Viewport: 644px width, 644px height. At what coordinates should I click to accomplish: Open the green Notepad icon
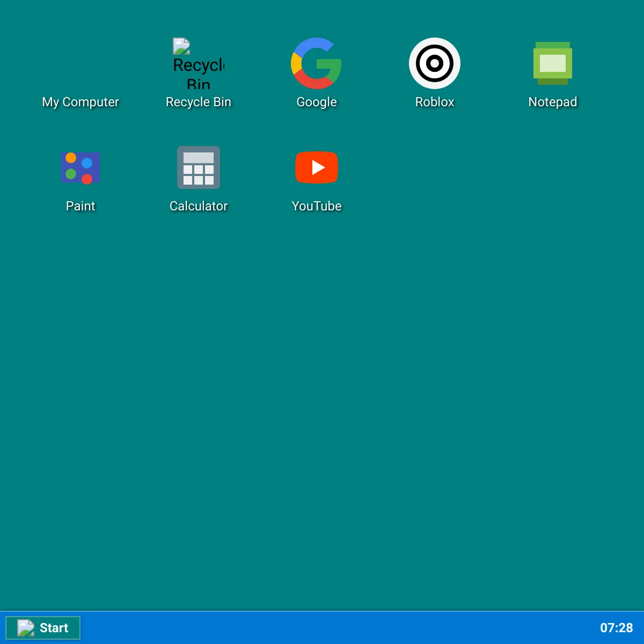553,63
